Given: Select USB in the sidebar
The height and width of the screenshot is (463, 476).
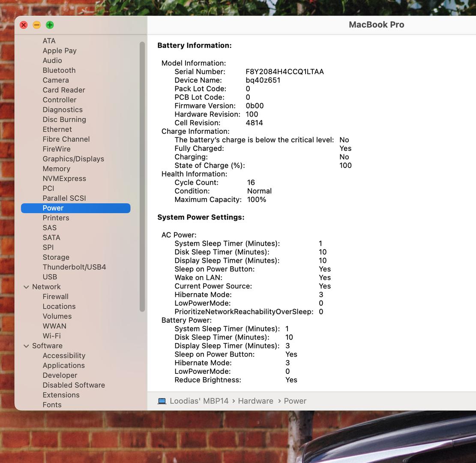Looking at the screenshot, I should pos(50,277).
